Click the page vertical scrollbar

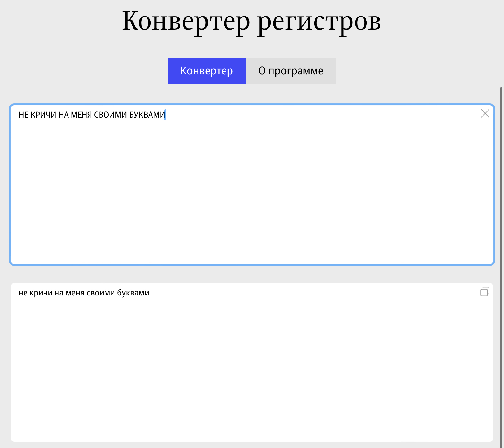(501, 268)
